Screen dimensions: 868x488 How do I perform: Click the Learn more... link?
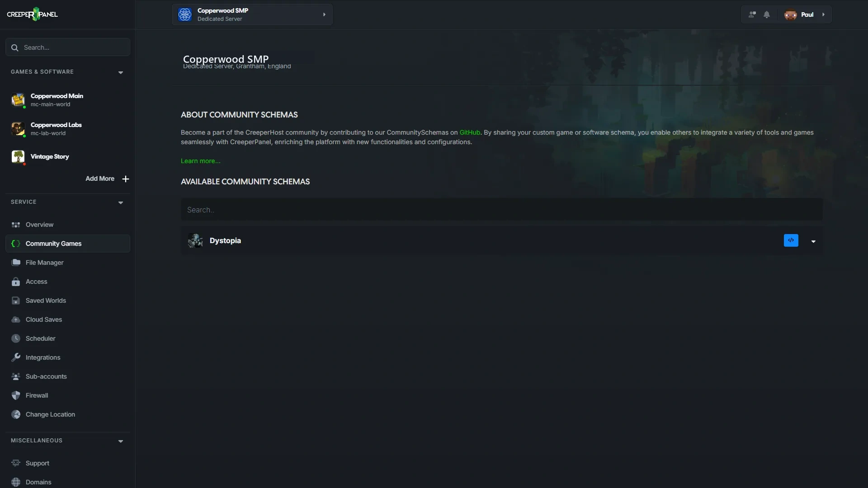click(x=201, y=161)
